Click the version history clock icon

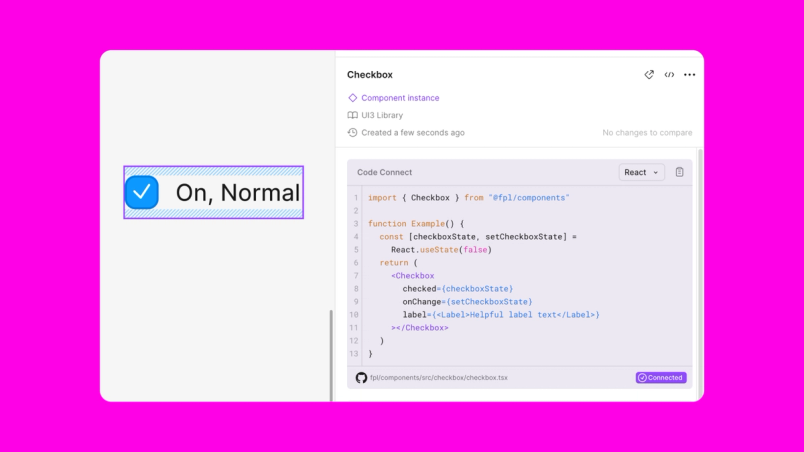[x=352, y=133]
